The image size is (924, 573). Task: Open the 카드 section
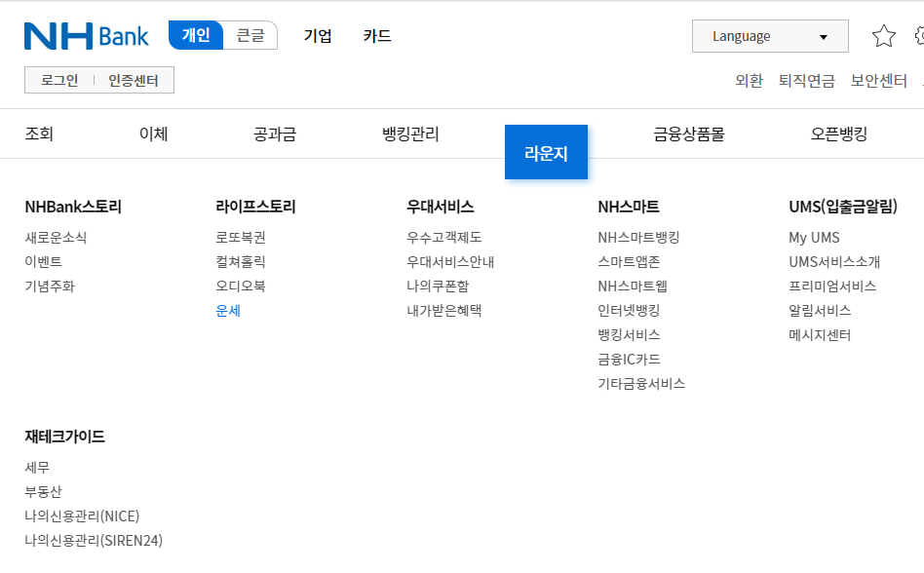377,36
